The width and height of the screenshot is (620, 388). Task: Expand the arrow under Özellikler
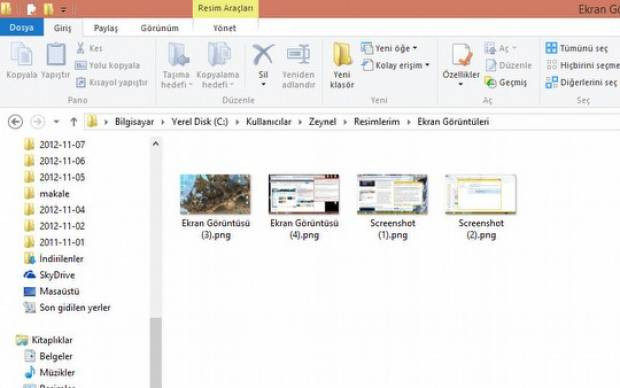pos(461,84)
